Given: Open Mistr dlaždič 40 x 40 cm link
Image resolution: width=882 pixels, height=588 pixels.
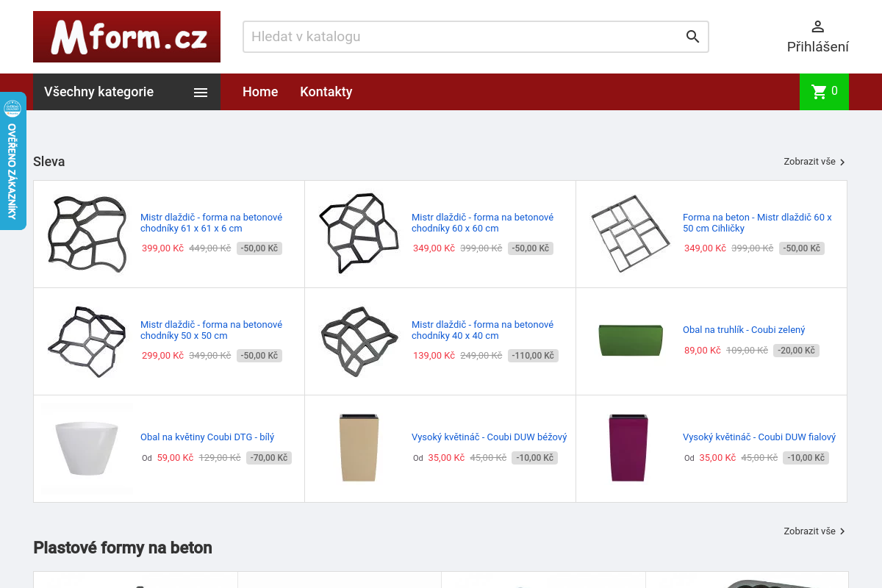Looking at the screenshot, I should click(x=482, y=330).
